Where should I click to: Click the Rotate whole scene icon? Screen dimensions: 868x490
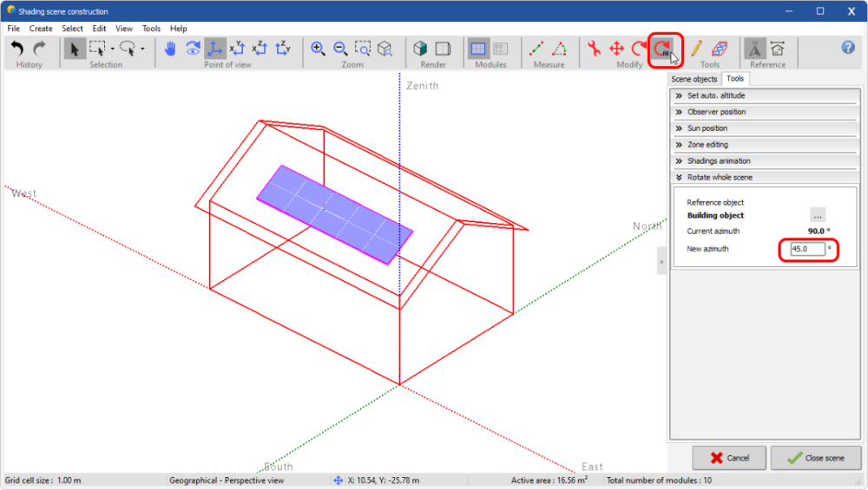tap(663, 49)
